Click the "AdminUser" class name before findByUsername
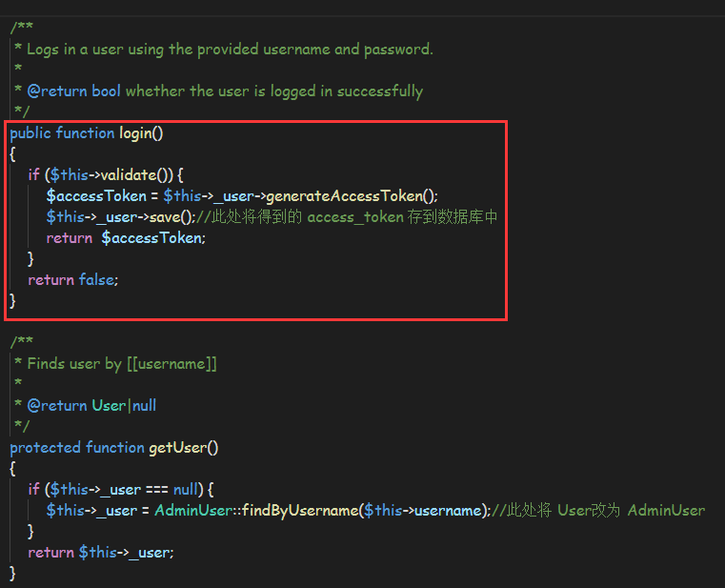Image resolution: width=725 pixels, height=588 pixels. 192,510
